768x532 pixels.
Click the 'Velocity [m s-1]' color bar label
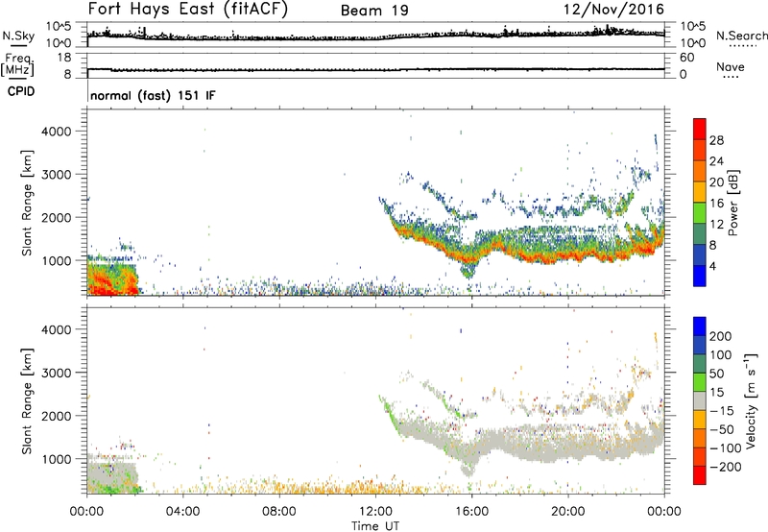click(751, 400)
